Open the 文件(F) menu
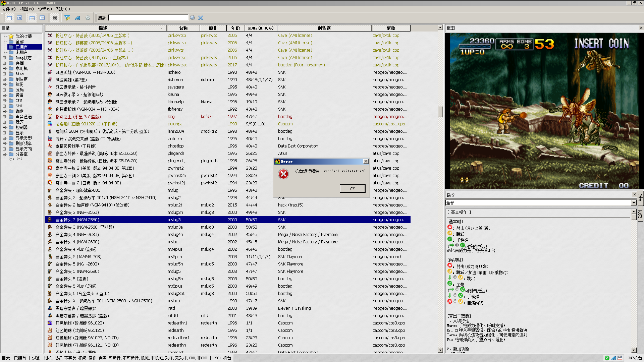 click(x=8, y=9)
